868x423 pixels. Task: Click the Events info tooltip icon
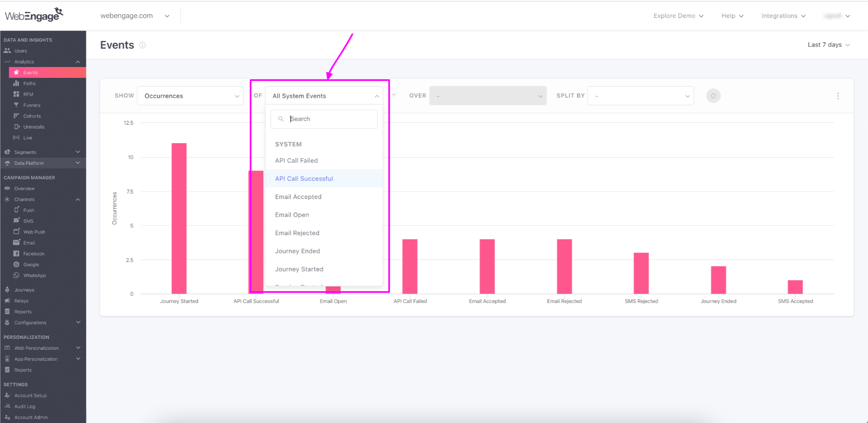tap(142, 45)
